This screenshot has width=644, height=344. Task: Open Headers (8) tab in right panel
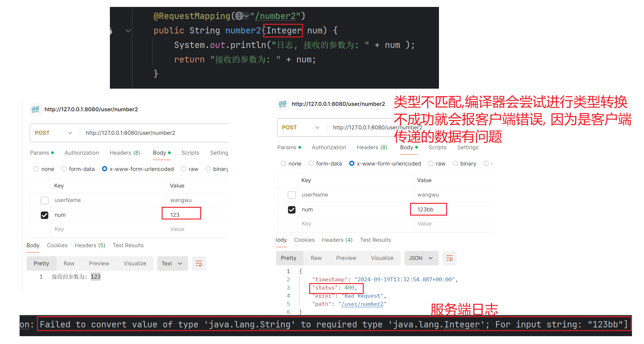[x=372, y=147]
